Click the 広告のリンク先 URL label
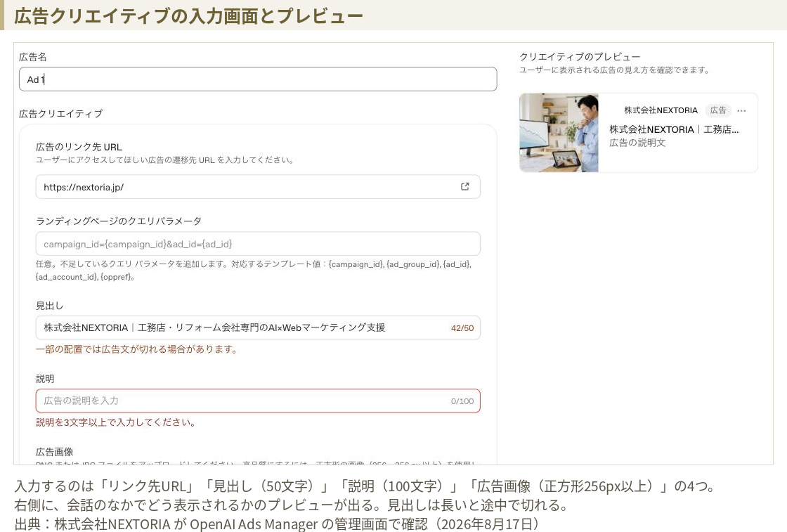The height and width of the screenshot is (532, 787). 79,147
